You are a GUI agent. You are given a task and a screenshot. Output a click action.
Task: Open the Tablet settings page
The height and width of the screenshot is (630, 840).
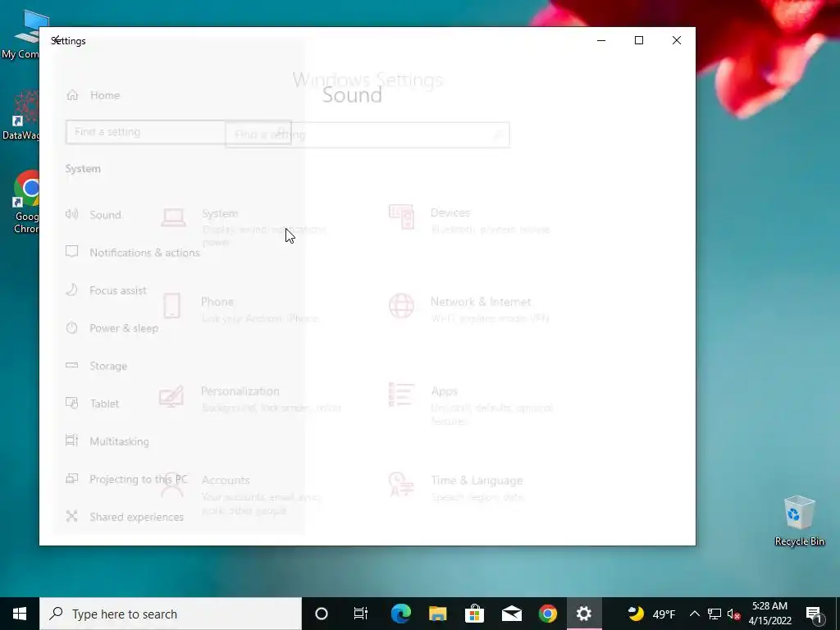[x=92, y=404]
